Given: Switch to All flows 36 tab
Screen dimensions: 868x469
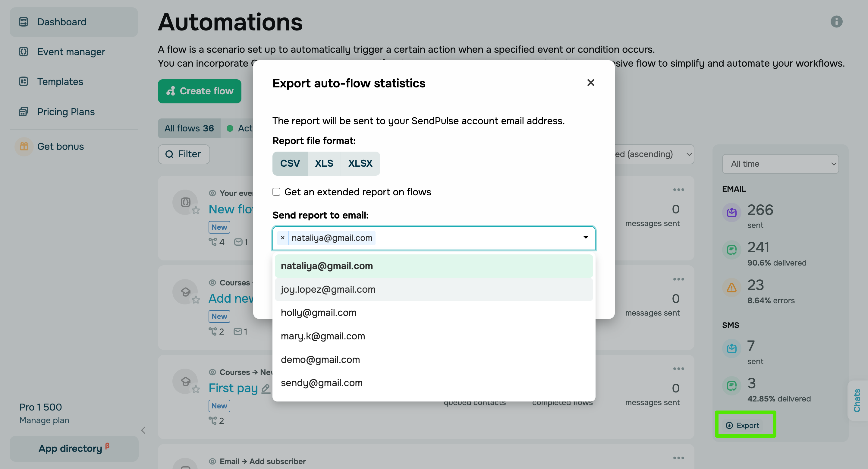Looking at the screenshot, I should 189,128.
